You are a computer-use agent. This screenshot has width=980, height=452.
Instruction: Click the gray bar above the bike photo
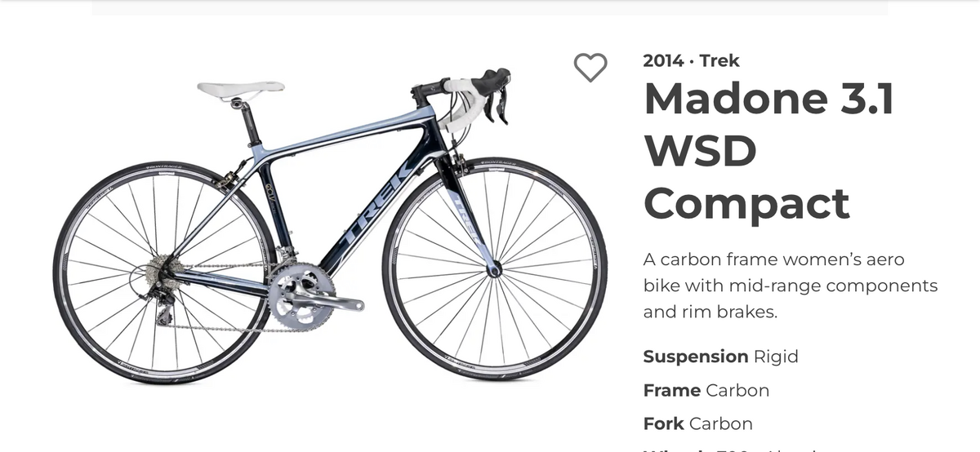point(490,7)
